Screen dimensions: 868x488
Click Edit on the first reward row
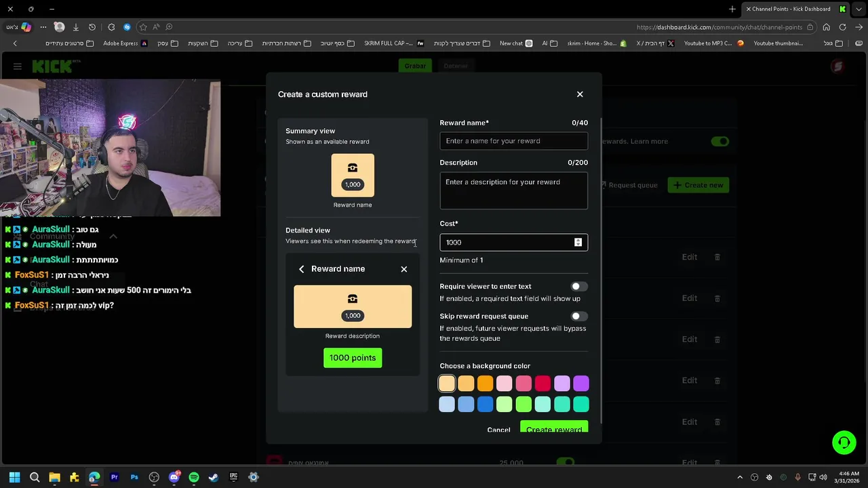tap(690, 257)
